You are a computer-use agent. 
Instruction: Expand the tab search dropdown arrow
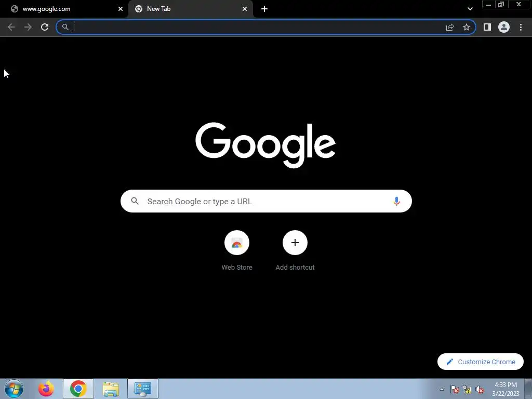coord(470,9)
